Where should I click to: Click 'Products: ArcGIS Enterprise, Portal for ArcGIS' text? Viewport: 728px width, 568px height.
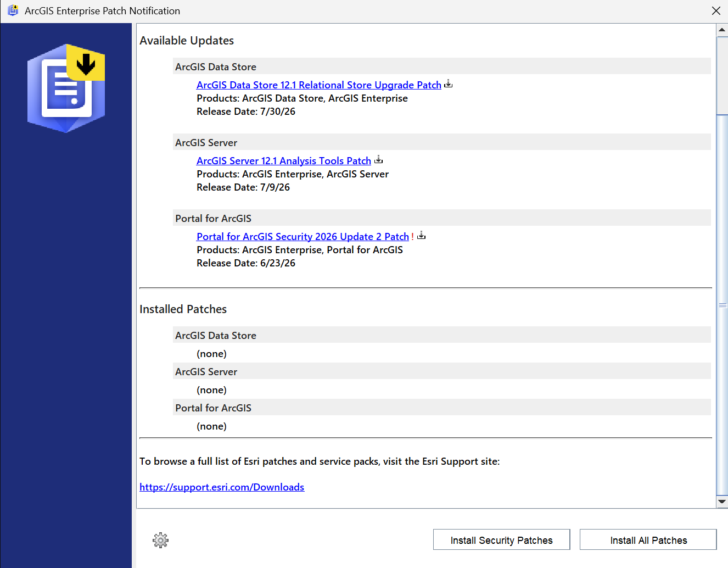pyautogui.click(x=300, y=250)
